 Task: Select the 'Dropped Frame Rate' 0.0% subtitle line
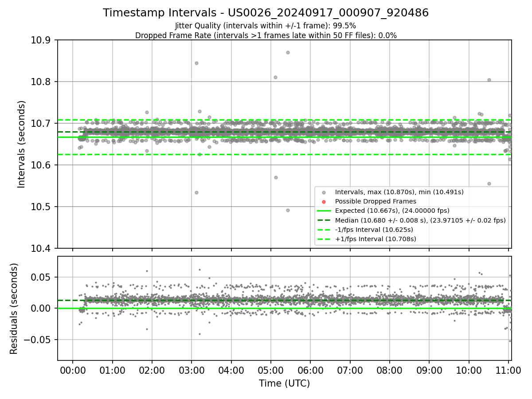click(x=266, y=35)
